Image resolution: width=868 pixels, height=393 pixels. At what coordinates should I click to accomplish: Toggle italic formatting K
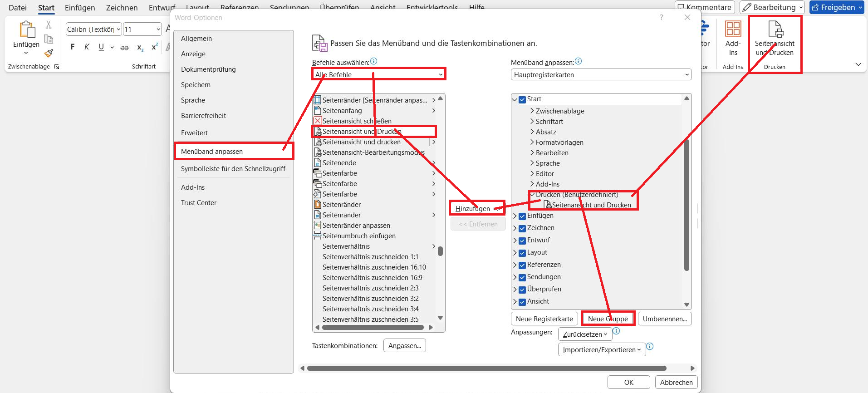[87, 47]
